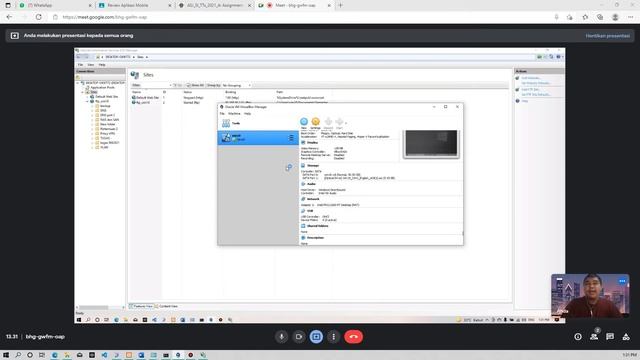Turn off the camera in Meet
640x360 pixels.
(299, 337)
